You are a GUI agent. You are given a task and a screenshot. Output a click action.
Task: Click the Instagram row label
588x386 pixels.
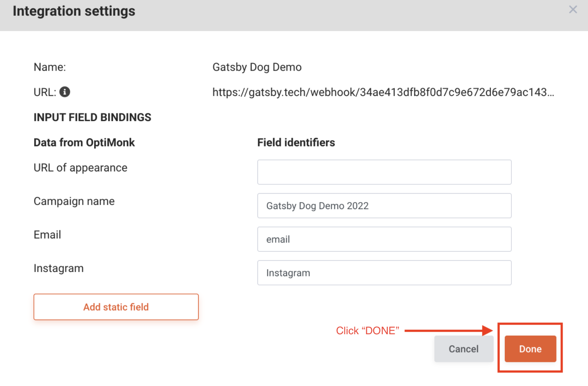click(x=59, y=268)
